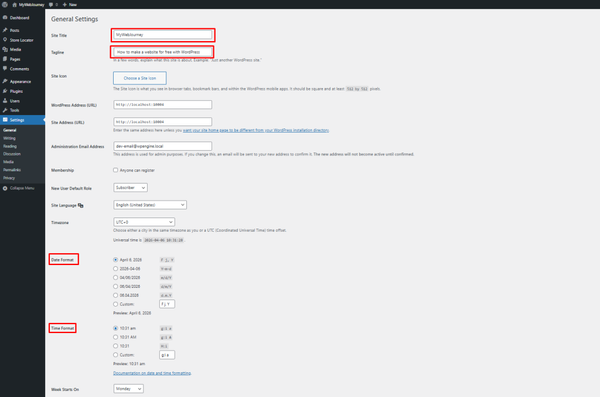600x397 pixels.
Task: Enable the Anyone can register checkbox
Action: (116, 170)
